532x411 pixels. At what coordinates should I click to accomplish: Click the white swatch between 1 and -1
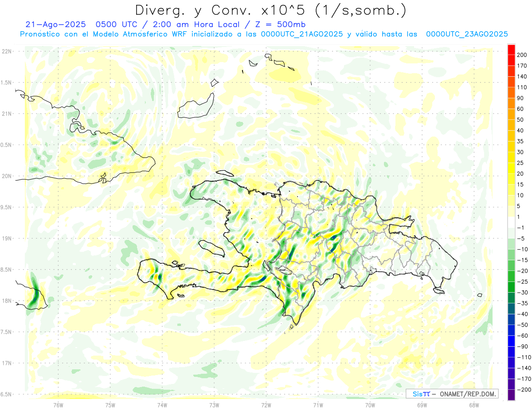tap(511, 222)
